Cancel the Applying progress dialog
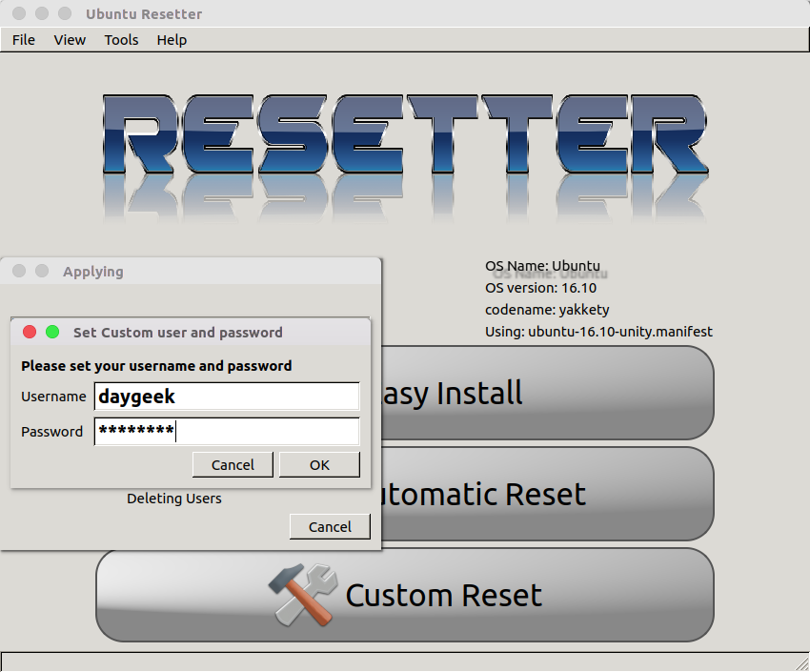810x672 pixels. pos(330,526)
